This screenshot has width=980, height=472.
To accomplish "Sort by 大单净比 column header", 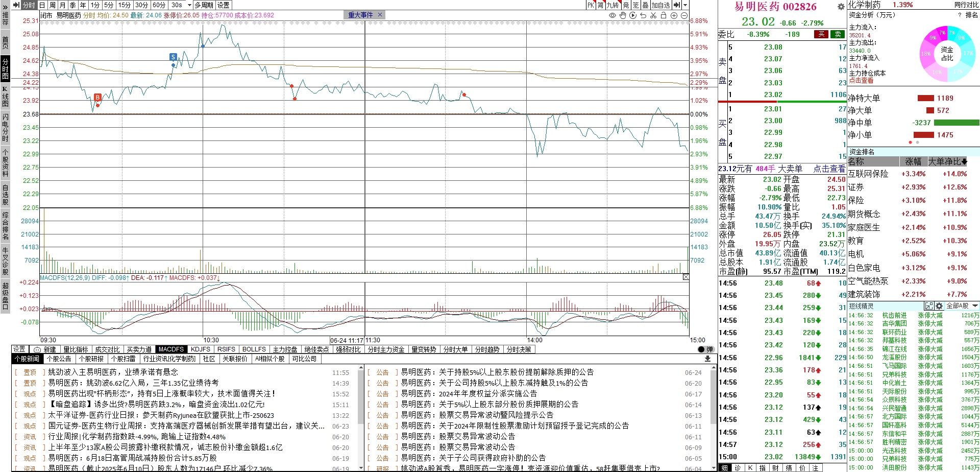I will [x=947, y=161].
